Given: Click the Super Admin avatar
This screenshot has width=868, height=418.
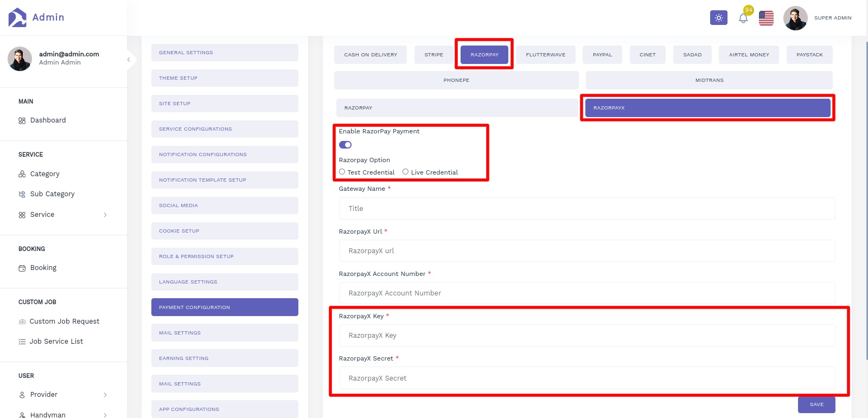Looking at the screenshot, I should pos(795,18).
